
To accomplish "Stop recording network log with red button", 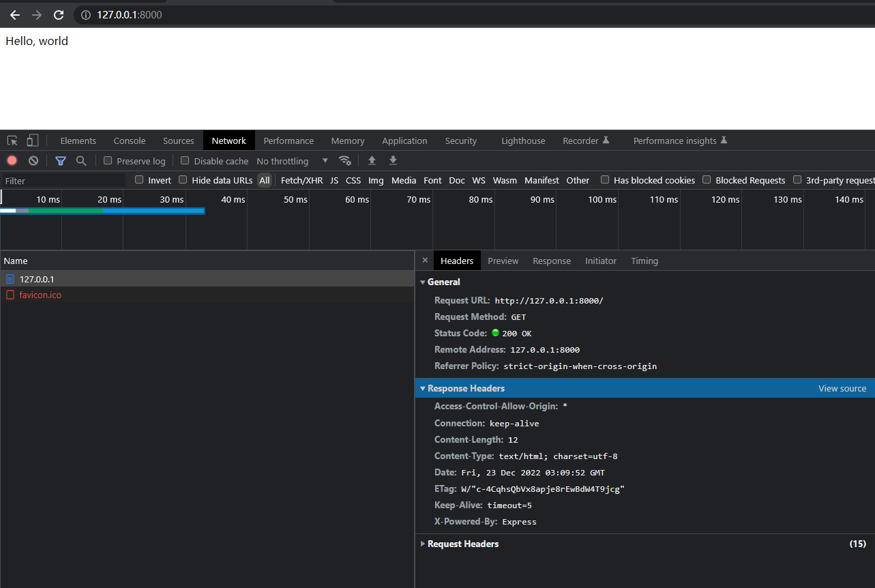I will point(12,161).
